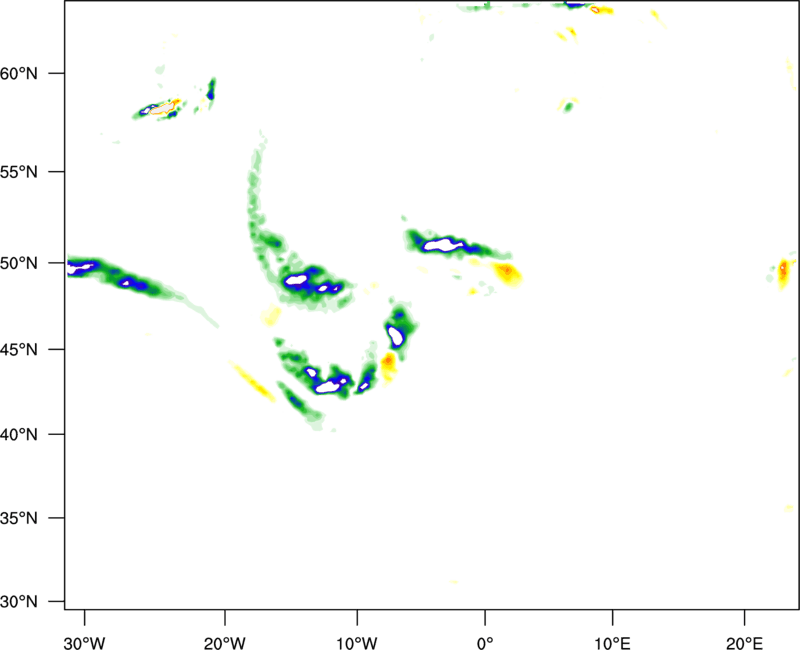The image size is (800, 650).
Task: Click the 10°E longitude label
Action: click(x=612, y=643)
